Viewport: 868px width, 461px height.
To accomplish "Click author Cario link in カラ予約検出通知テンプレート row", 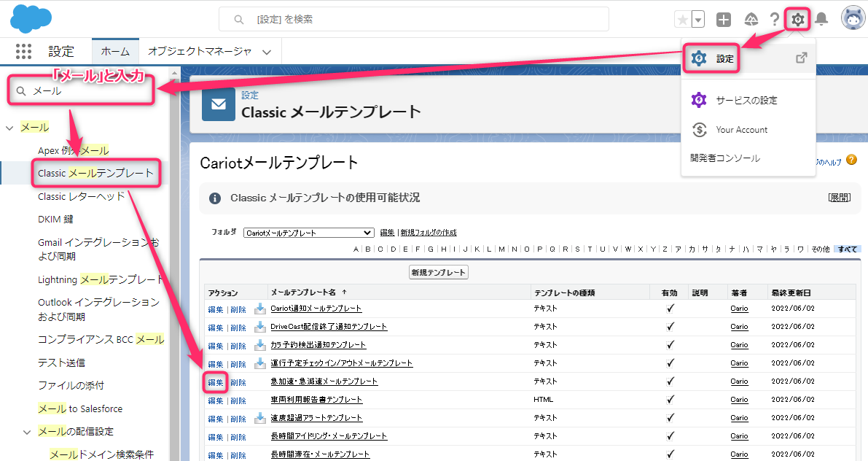I will click(x=739, y=345).
